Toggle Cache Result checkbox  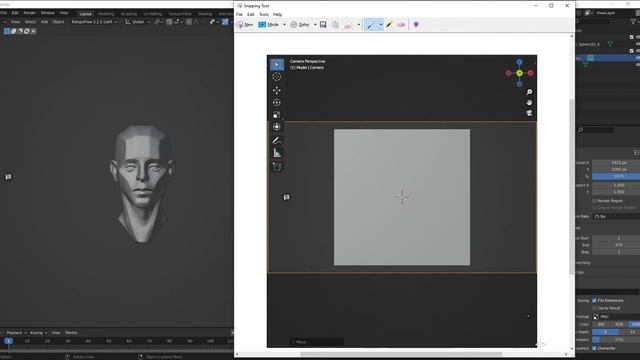[x=594, y=308]
